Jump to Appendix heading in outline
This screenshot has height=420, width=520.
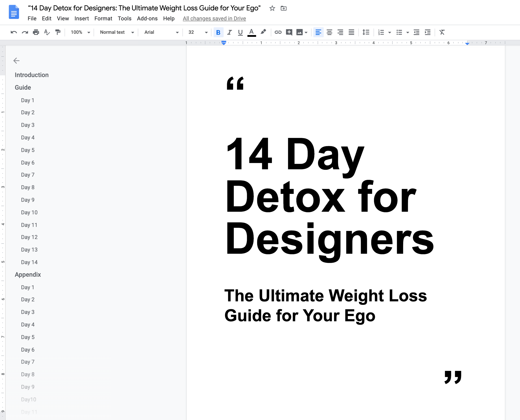[28, 275]
